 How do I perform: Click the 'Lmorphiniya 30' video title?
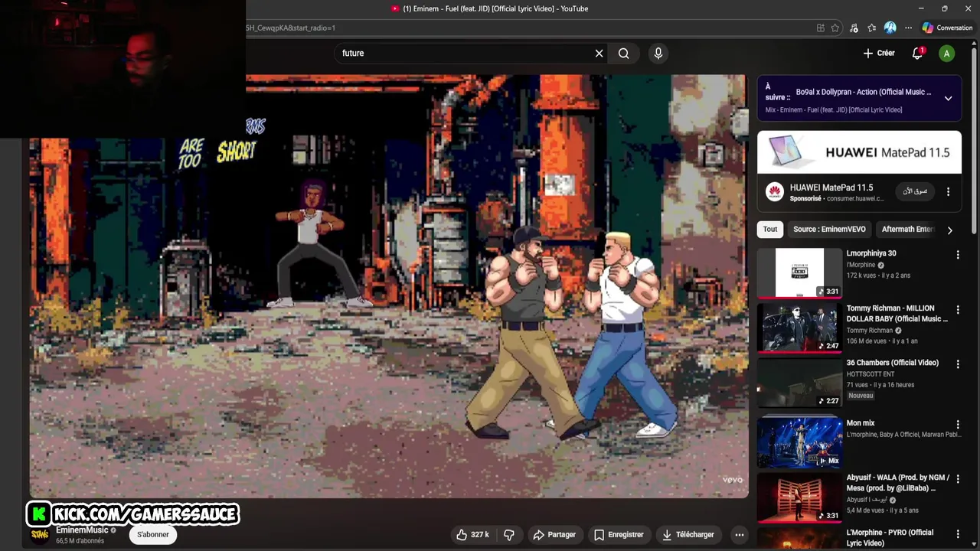tap(871, 253)
